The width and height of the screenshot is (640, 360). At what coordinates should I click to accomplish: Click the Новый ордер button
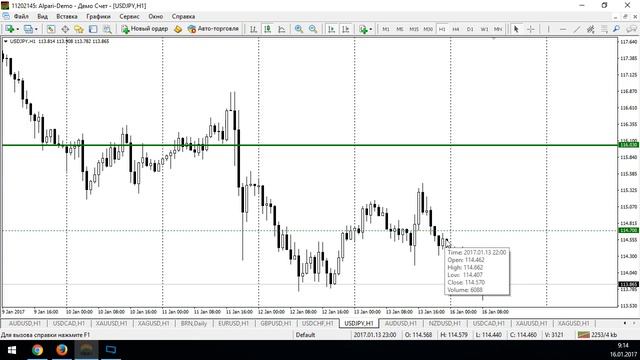(x=145, y=29)
